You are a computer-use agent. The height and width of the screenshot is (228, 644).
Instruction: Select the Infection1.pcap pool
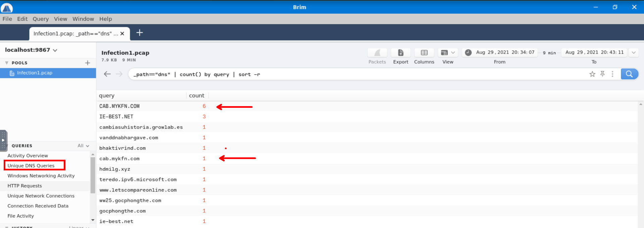35,73
